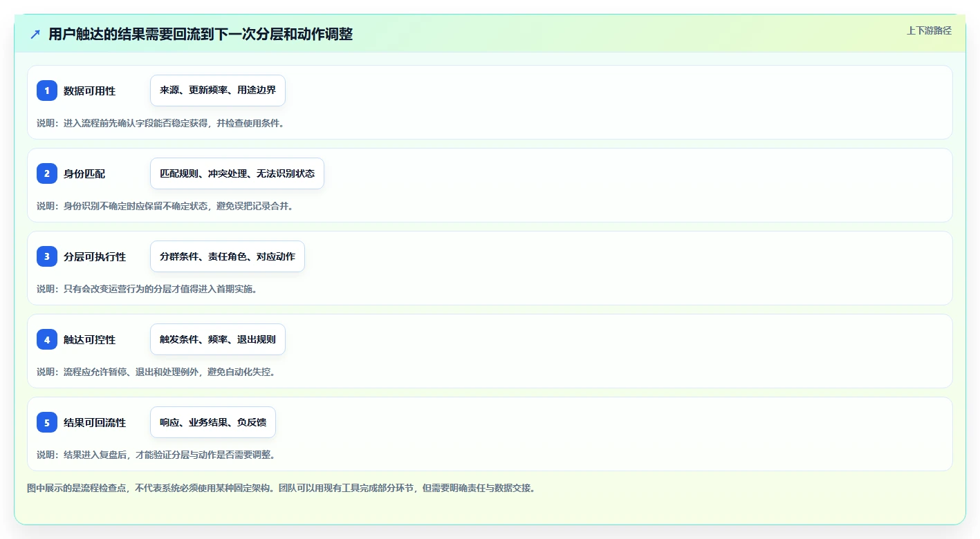Viewport: 980px width, 539px height.
Task: Click the arrow icon beside the header title
Action: (35, 35)
